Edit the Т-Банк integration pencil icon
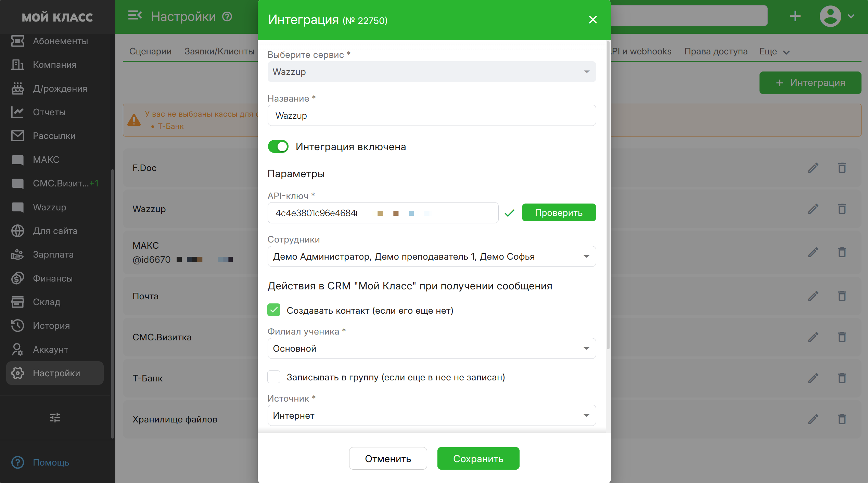Viewport: 868px width, 483px height. click(814, 378)
